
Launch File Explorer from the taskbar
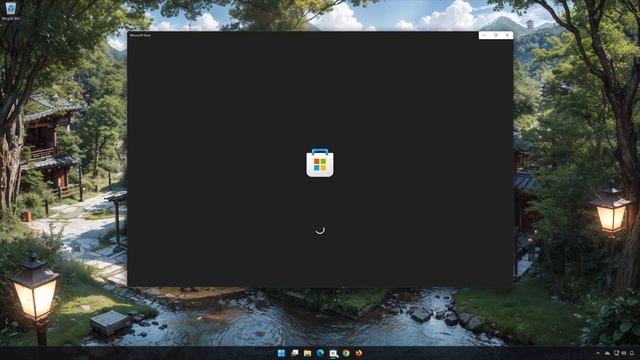coord(307,353)
